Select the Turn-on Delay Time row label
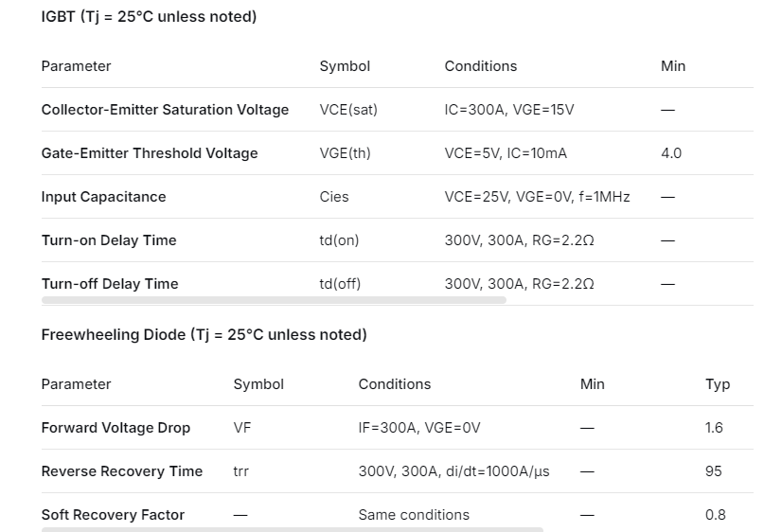 coord(109,240)
